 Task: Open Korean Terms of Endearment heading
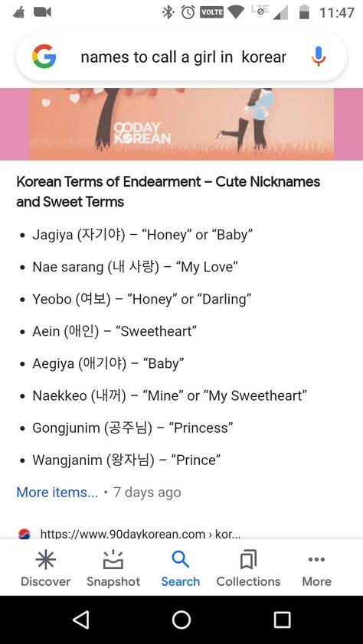tap(168, 191)
